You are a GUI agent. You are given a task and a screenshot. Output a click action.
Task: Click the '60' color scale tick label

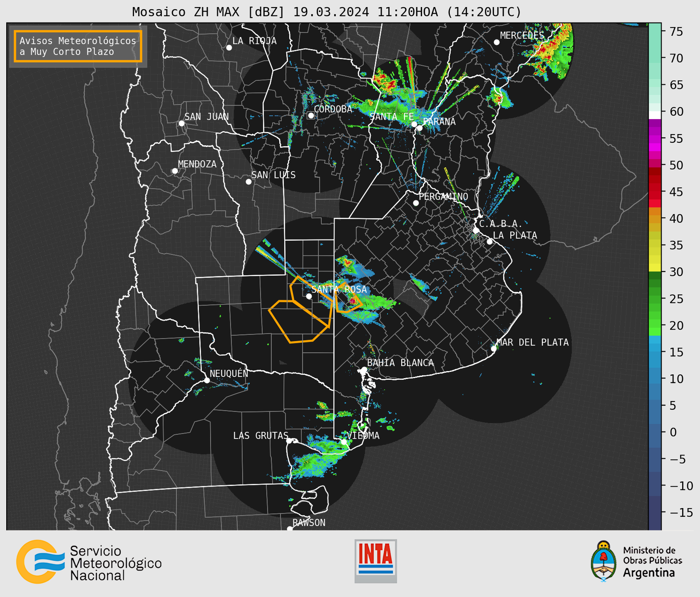(676, 112)
